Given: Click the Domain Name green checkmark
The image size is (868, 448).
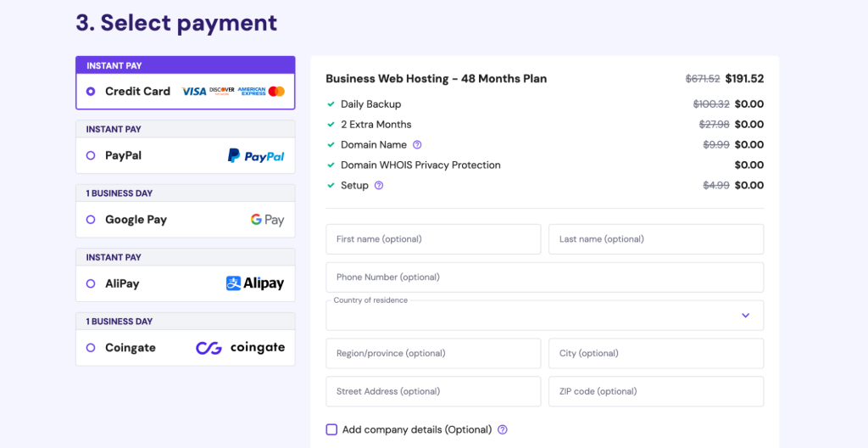Looking at the screenshot, I should pyautogui.click(x=331, y=145).
